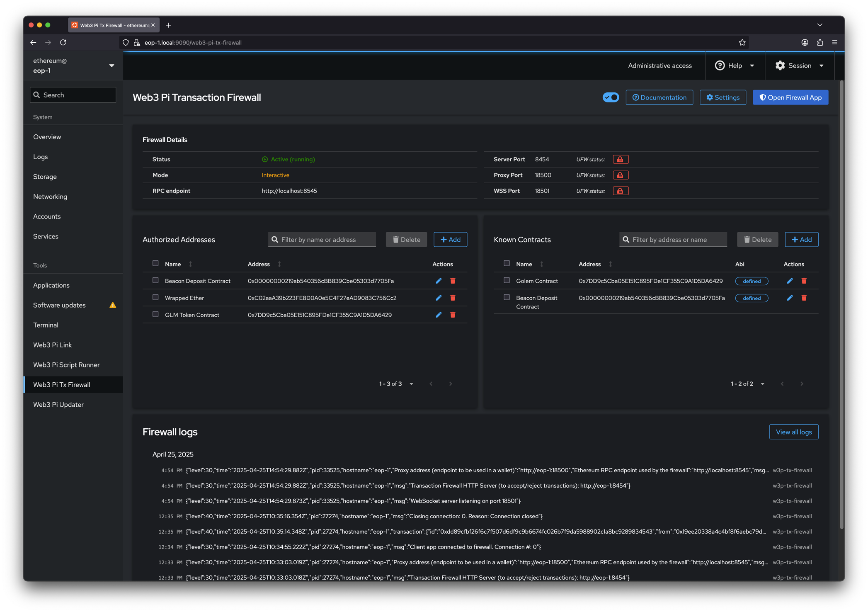Sort Authorized Addresses by Name
This screenshot has width=868, height=612.
pos(190,264)
